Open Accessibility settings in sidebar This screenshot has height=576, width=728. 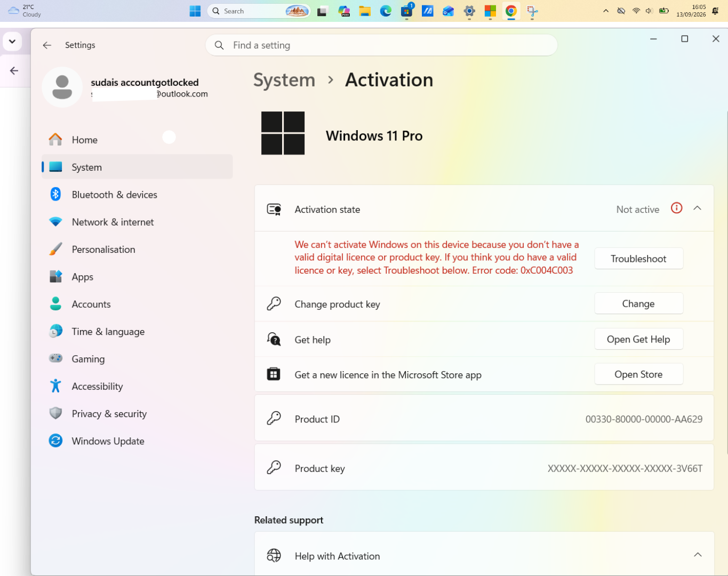click(x=137, y=386)
